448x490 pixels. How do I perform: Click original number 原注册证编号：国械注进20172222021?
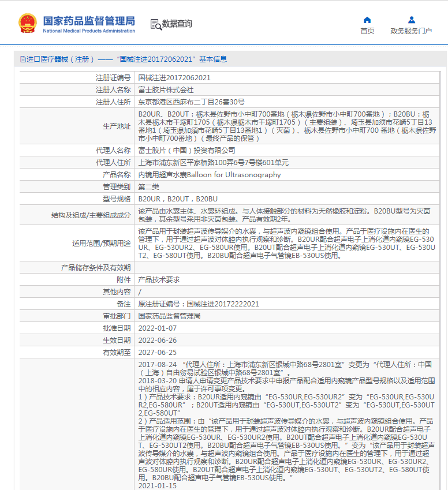[199, 304]
